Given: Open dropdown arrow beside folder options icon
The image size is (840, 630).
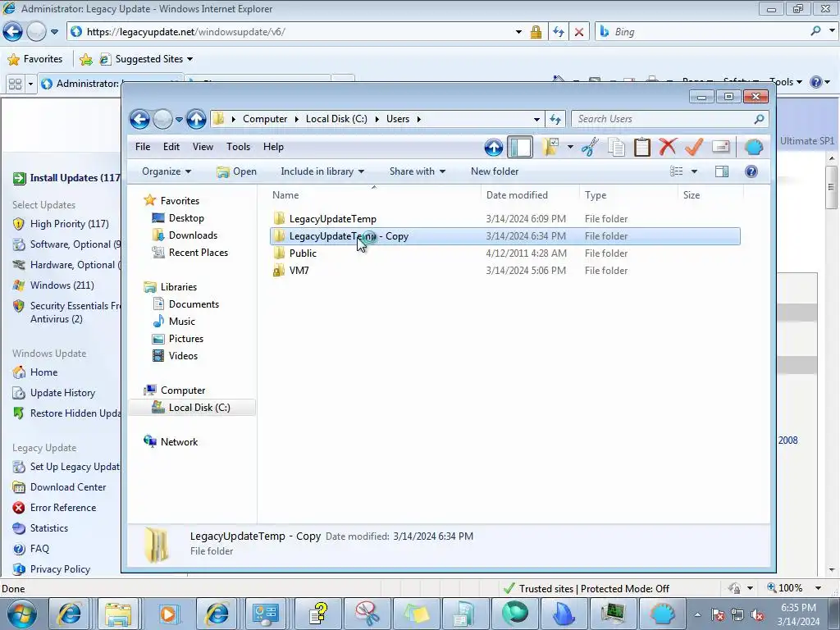Looking at the screenshot, I should (x=570, y=147).
